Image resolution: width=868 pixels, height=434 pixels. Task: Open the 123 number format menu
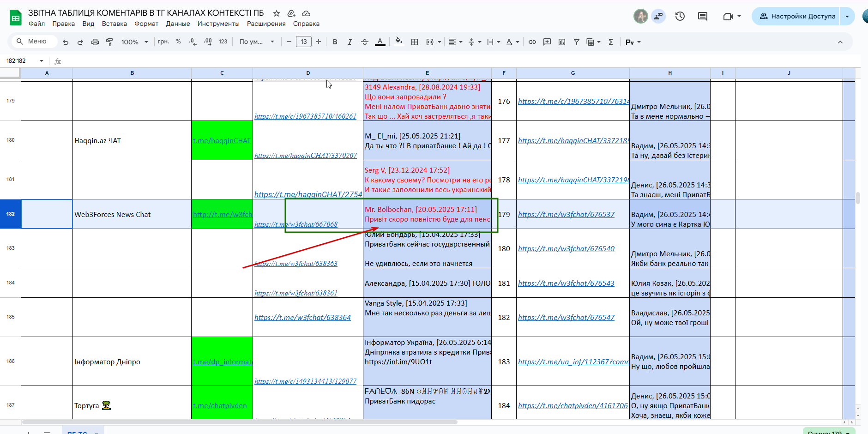pos(223,42)
